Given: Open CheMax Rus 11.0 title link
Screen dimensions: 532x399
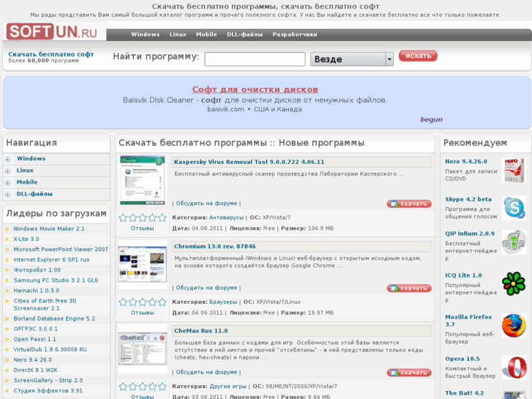Looking at the screenshot, I should pos(201,331).
